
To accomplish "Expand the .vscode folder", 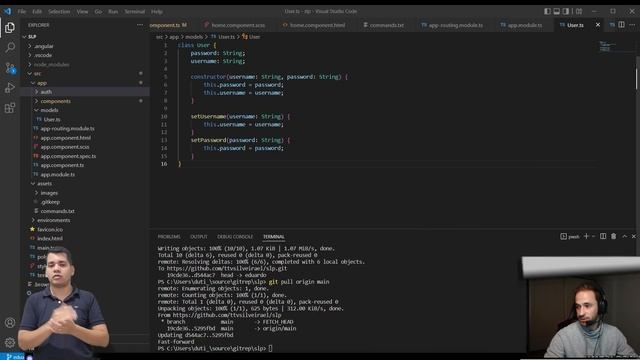I will pos(85,55).
